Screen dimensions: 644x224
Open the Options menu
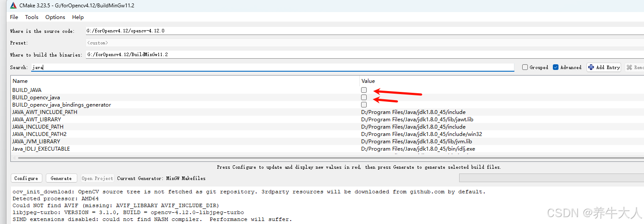coord(55,17)
